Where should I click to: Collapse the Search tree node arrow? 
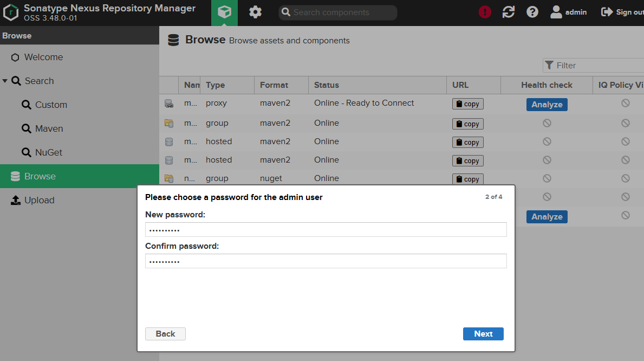click(5, 81)
